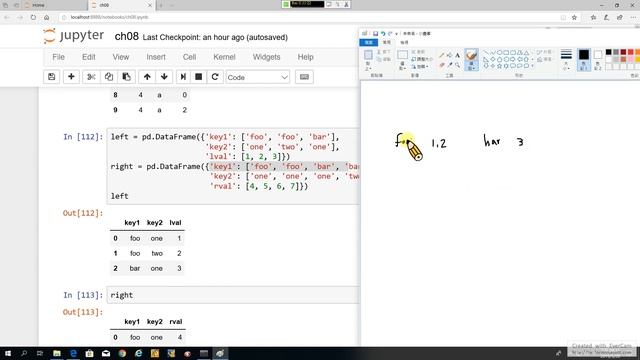Expand Paint's shapes gallery more arrow

pos(533,66)
